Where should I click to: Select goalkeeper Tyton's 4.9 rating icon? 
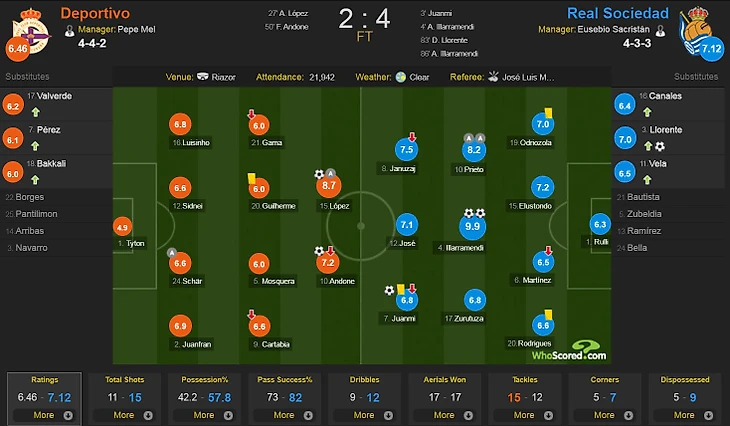point(123,227)
